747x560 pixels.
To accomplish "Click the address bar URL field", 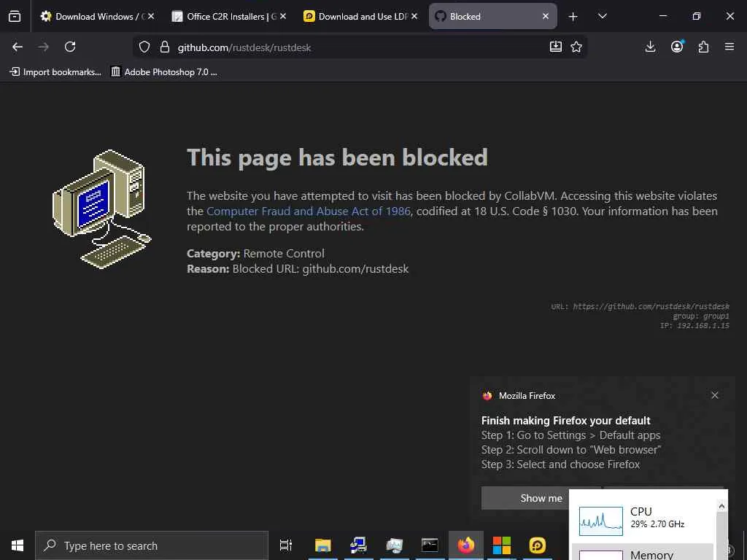I will pyautogui.click(x=360, y=47).
